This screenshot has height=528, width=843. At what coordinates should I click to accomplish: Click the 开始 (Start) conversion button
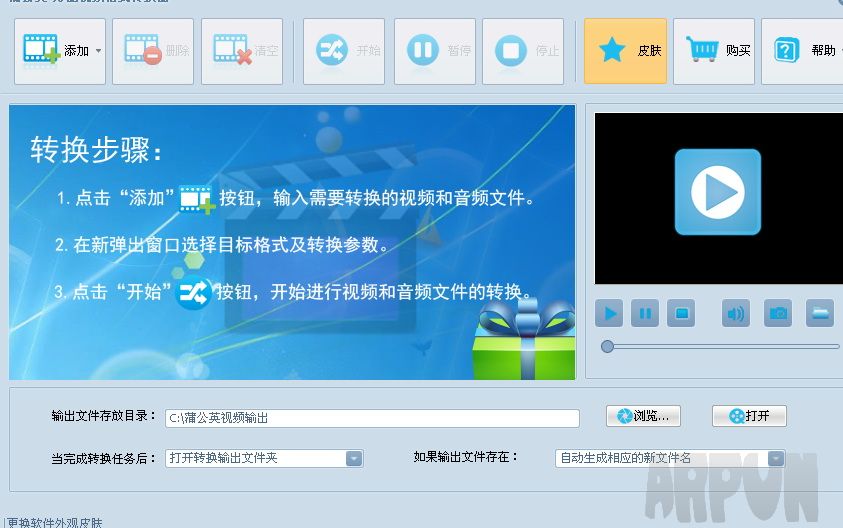344,51
